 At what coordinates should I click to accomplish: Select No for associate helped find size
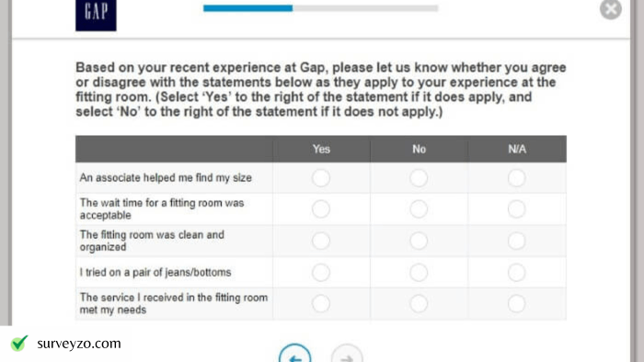pos(419,178)
